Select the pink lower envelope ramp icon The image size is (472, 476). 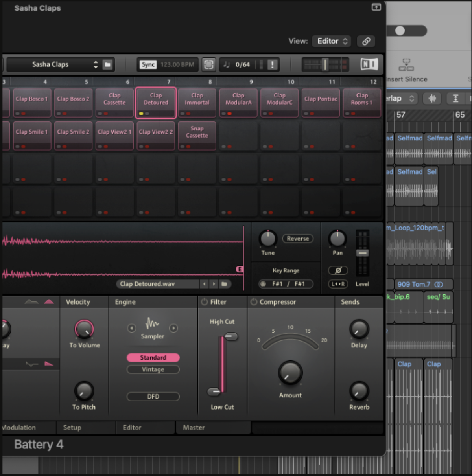(x=49, y=364)
